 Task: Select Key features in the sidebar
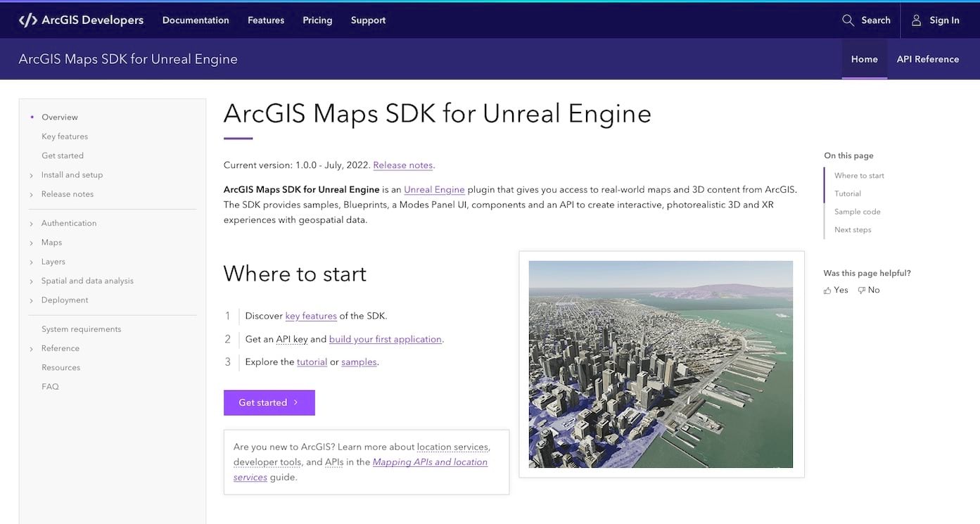pyautogui.click(x=65, y=136)
